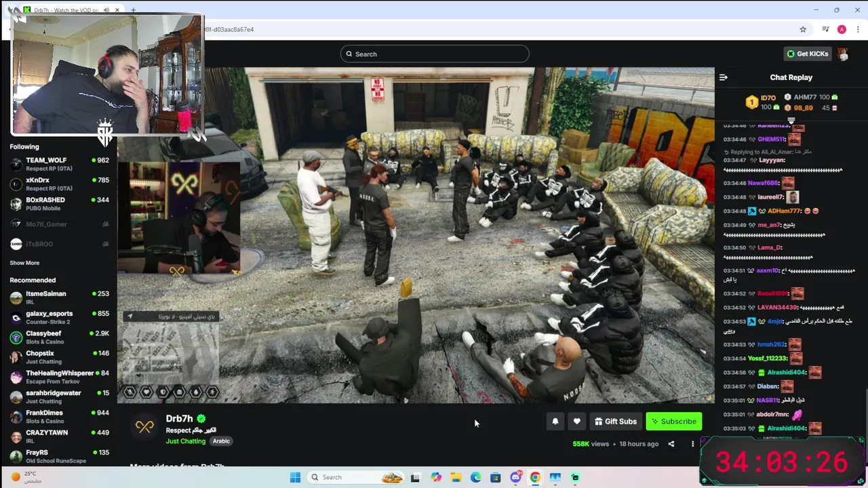Click username abdolr7mn in chat
868x488 pixels.
coord(772,414)
